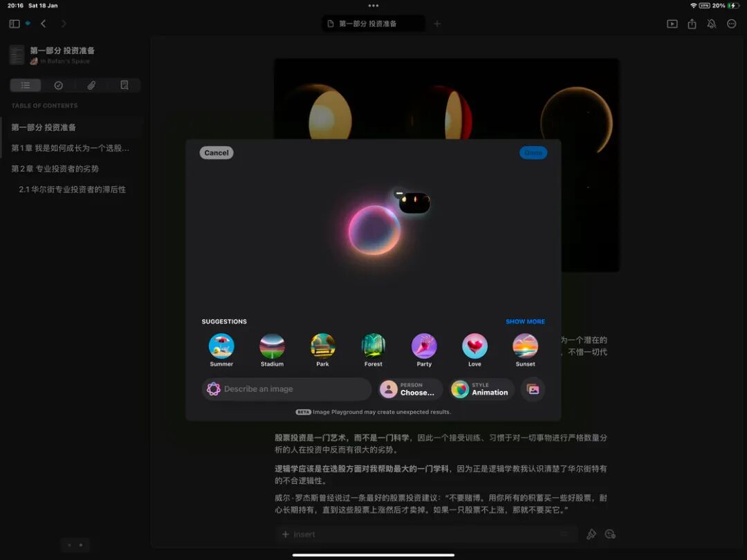The image size is (747, 560).
Task: Jump to 2.1 华尔街专业投资者的滞后性 entry
Action: pos(73,189)
